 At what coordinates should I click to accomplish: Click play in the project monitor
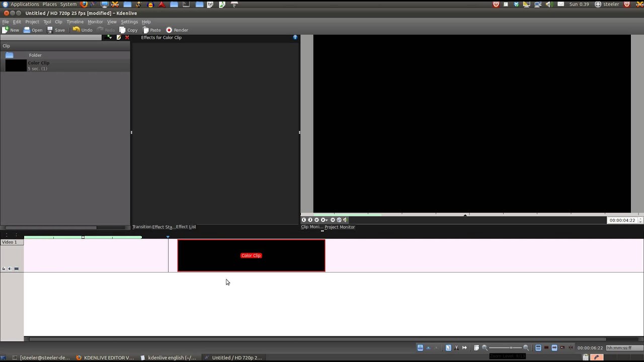point(323,220)
